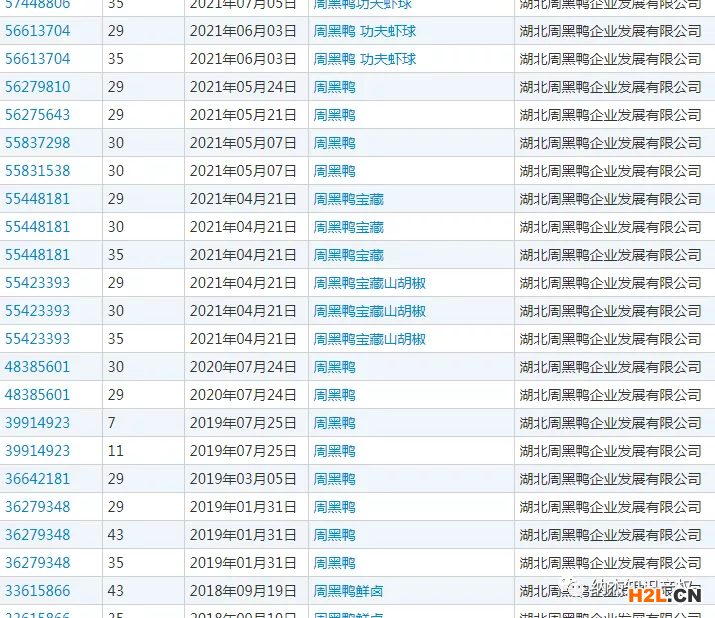Screen dimensions: 715x618
Task: Open 36279348 link in class 29 row
Action: pos(37,507)
